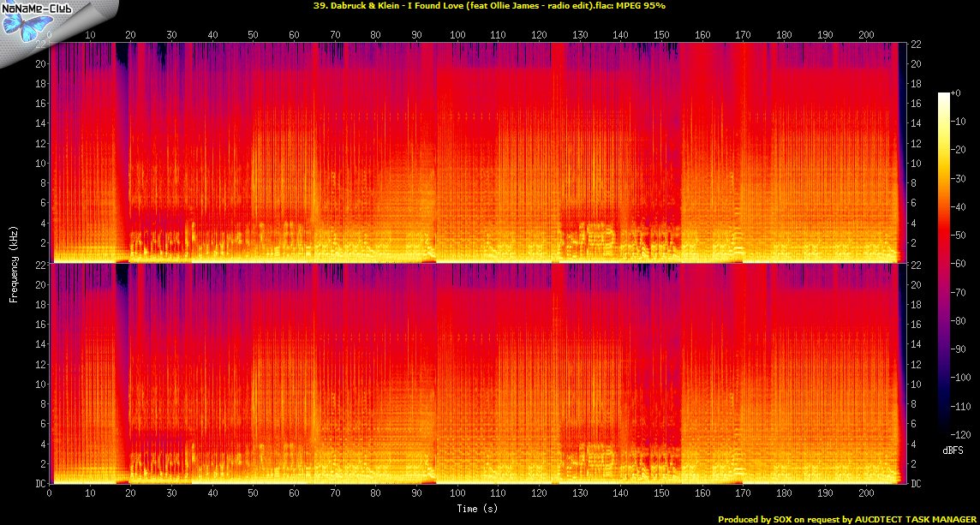Click the 50 tick on bottom time axis

[254, 495]
